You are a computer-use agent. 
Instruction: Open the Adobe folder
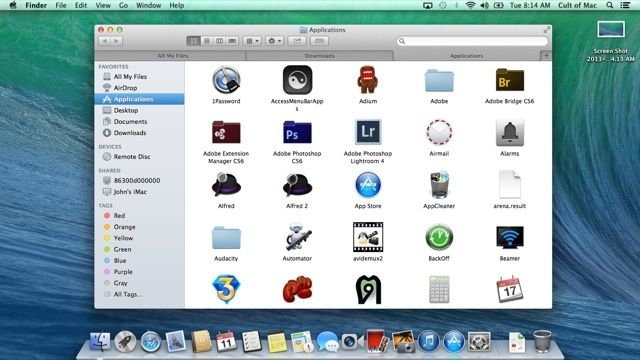[439, 80]
